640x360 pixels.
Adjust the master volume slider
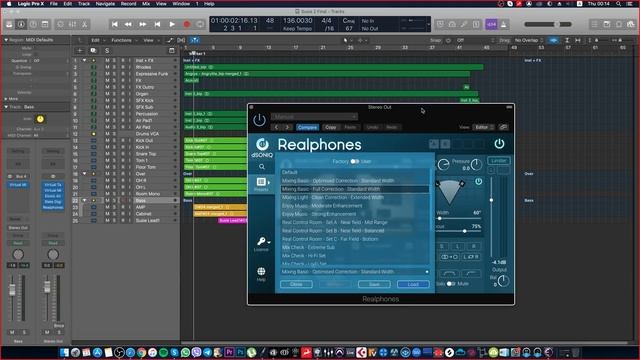pos(548,24)
